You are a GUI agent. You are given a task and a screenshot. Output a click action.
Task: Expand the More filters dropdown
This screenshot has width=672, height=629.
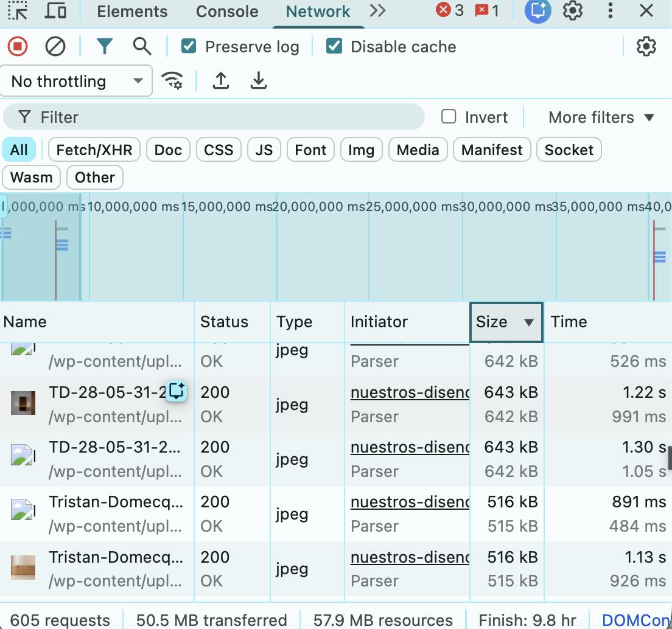coord(601,117)
